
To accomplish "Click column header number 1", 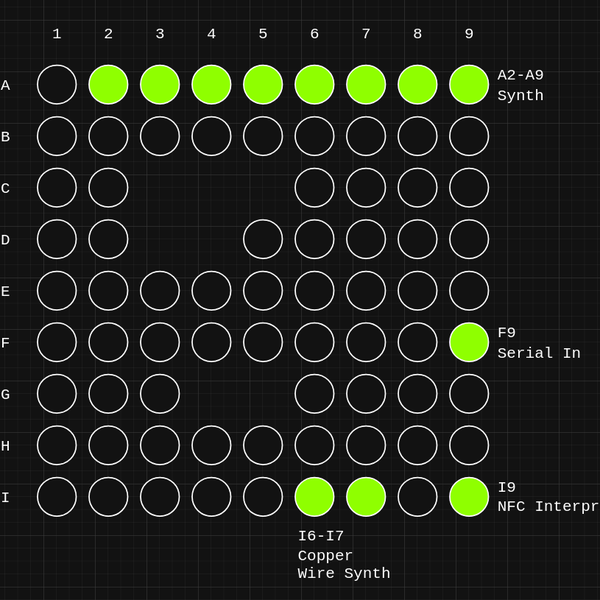I will [x=57, y=34].
